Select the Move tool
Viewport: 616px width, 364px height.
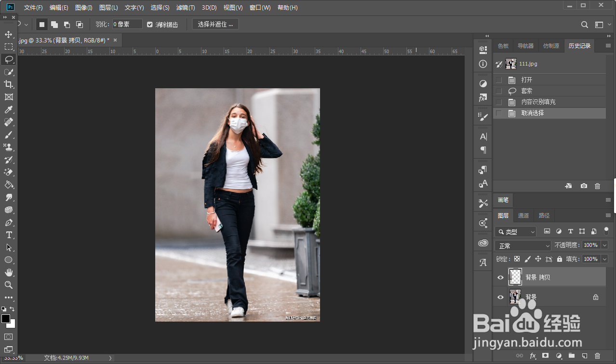click(9, 34)
